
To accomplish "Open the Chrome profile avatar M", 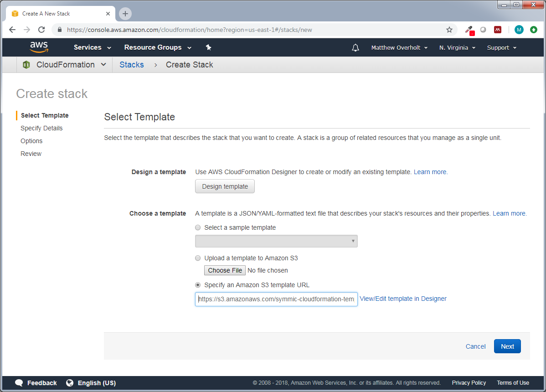I will coord(519,30).
